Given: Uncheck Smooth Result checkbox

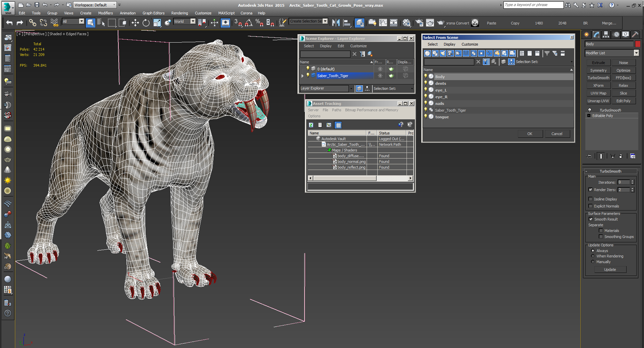Looking at the screenshot, I should tap(590, 219).
